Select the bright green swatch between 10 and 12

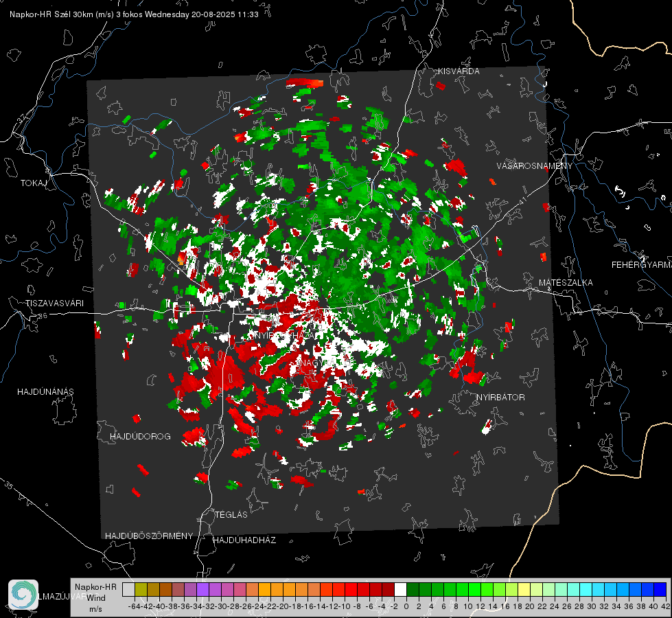474,589
